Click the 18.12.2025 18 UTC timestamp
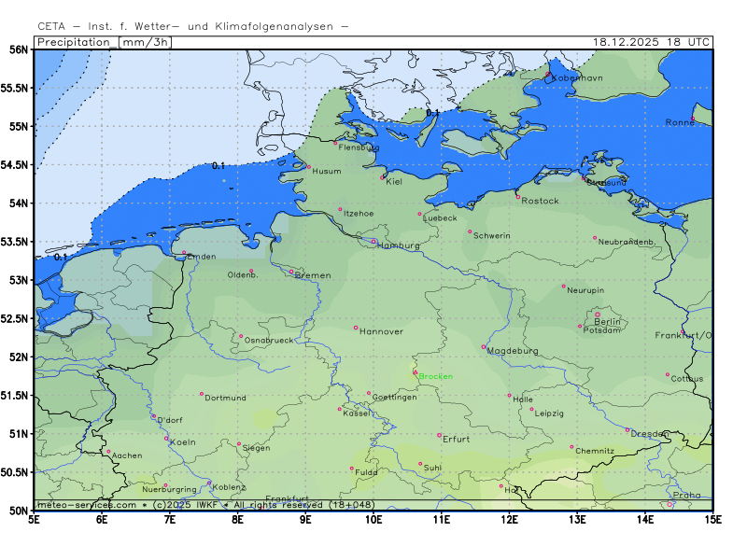747x560 pixels. click(x=652, y=42)
